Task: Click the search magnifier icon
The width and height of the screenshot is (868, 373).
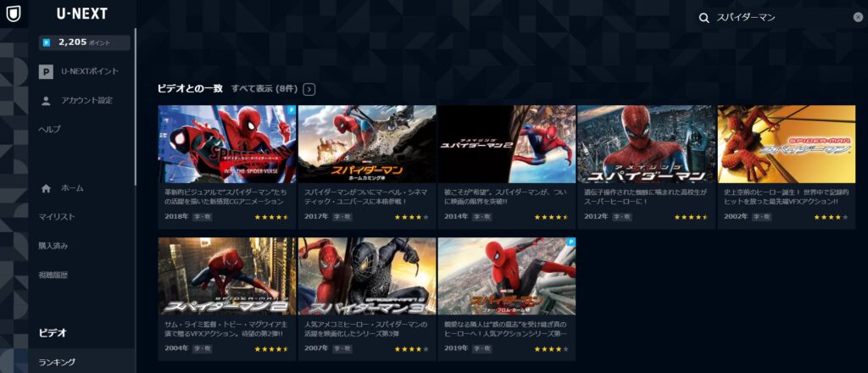Action: [704, 18]
